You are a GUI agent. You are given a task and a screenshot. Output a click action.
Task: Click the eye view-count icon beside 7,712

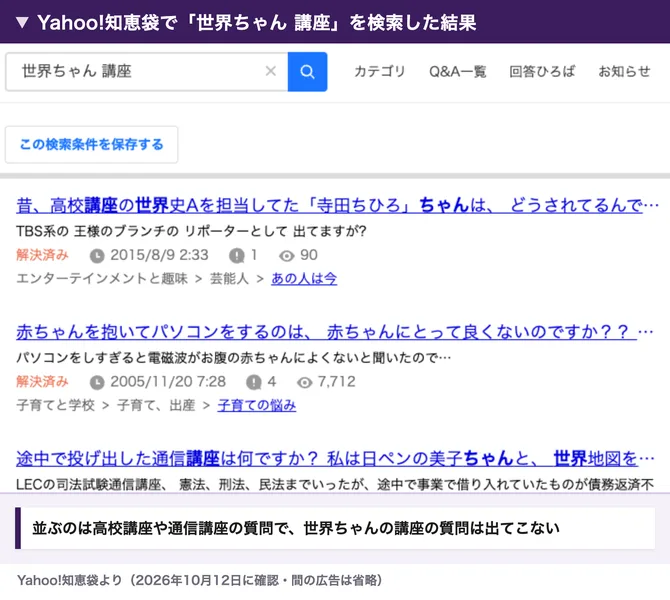(x=304, y=382)
